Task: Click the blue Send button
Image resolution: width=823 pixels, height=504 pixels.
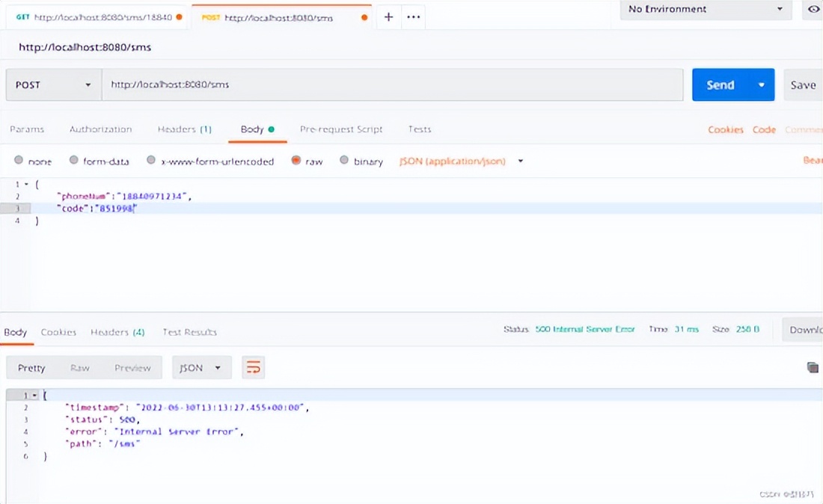Action: (x=720, y=85)
